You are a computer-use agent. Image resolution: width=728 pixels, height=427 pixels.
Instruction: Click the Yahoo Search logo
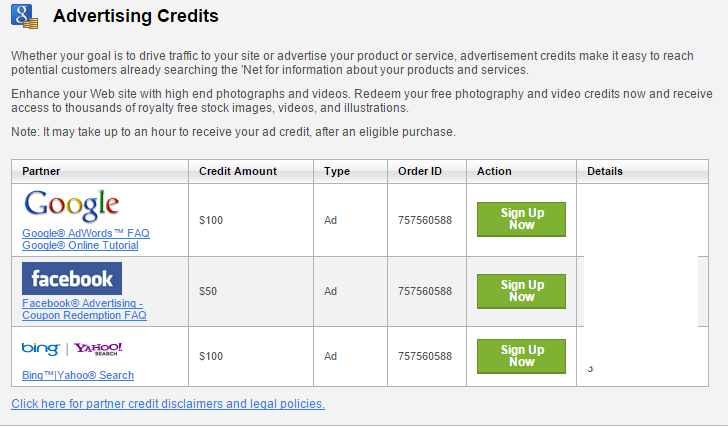[98, 349]
